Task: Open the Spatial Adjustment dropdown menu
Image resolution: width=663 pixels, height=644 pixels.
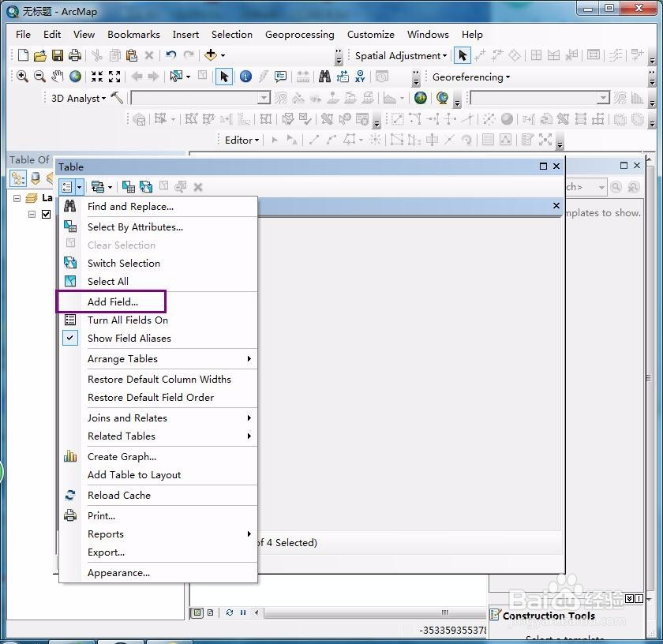Action: click(400, 56)
